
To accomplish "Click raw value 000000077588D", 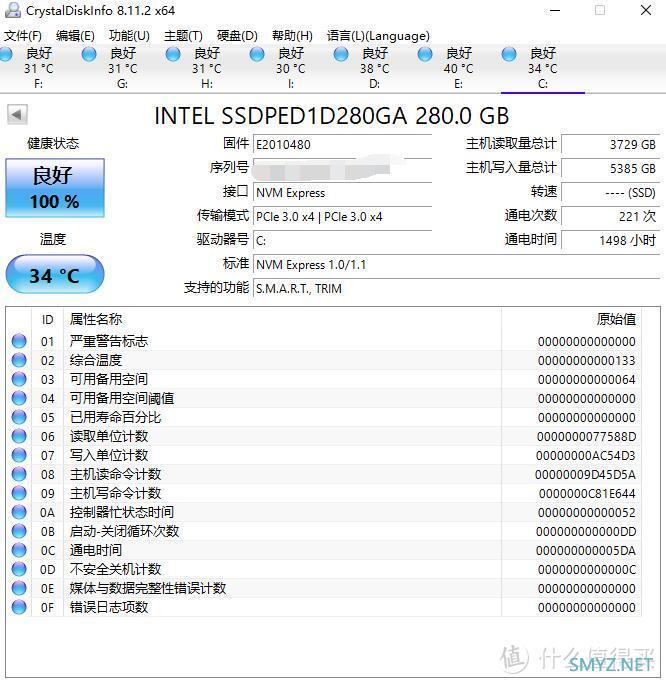I will (x=586, y=436).
